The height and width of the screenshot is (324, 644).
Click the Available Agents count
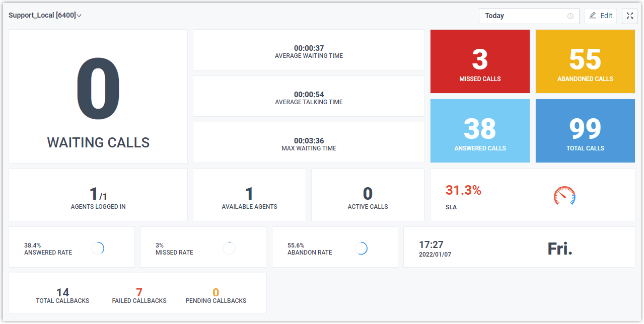(x=249, y=194)
